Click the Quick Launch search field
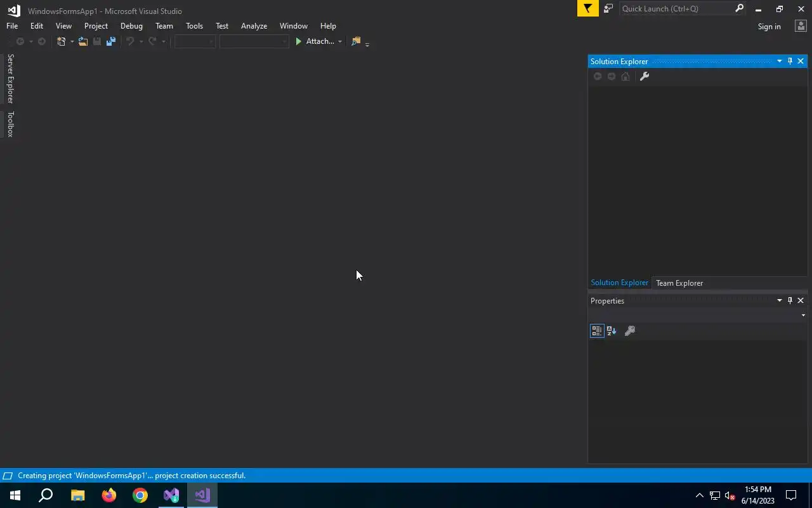812x508 pixels. [x=676, y=8]
